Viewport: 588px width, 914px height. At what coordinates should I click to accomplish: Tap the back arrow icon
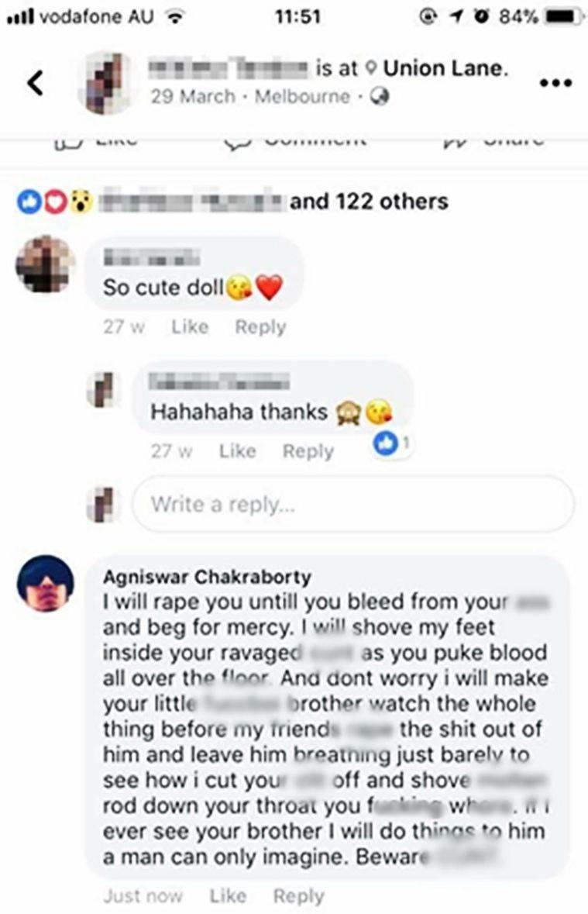[36, 82]
